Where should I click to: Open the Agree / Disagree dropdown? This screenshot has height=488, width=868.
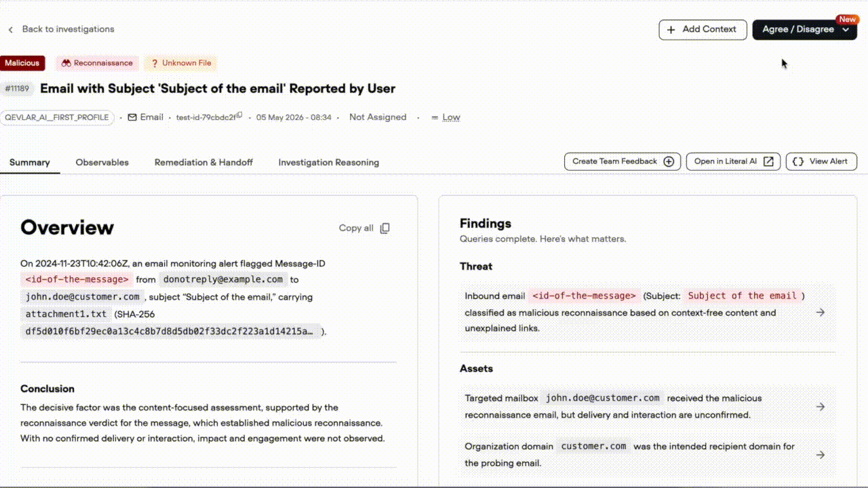tap(804, 29)
